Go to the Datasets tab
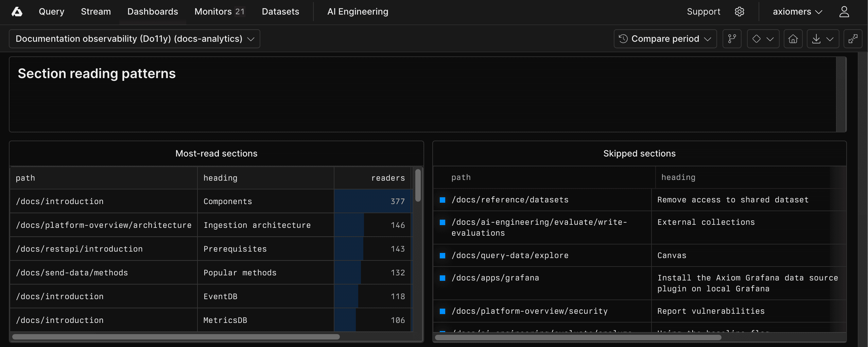 280,12
